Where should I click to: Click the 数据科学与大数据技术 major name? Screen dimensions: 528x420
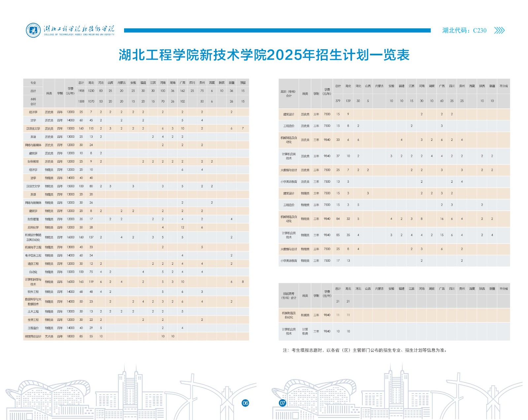33,302
